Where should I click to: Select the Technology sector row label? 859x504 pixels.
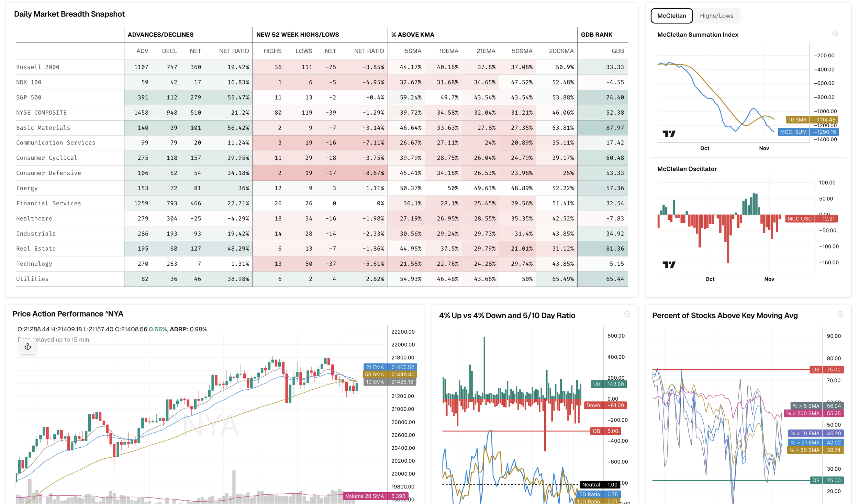34,264
